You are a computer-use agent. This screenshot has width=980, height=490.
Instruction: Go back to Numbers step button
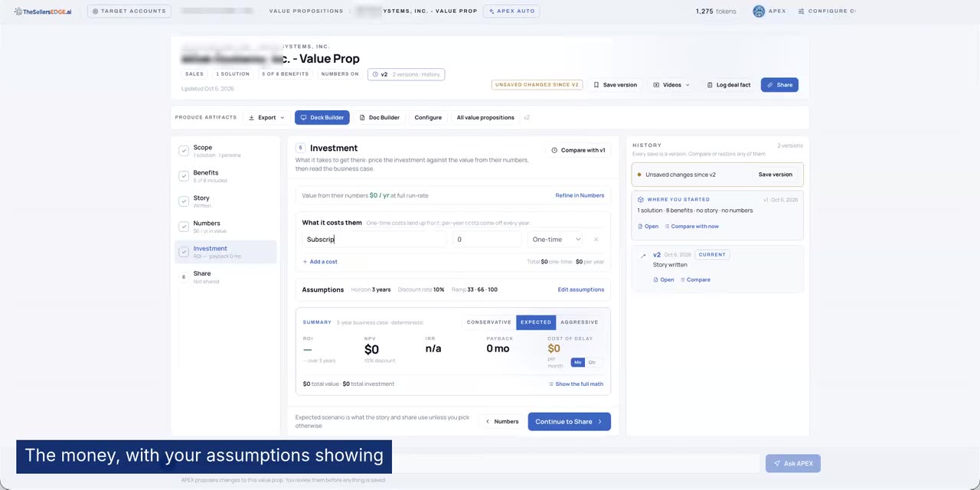tap(501, 422)
